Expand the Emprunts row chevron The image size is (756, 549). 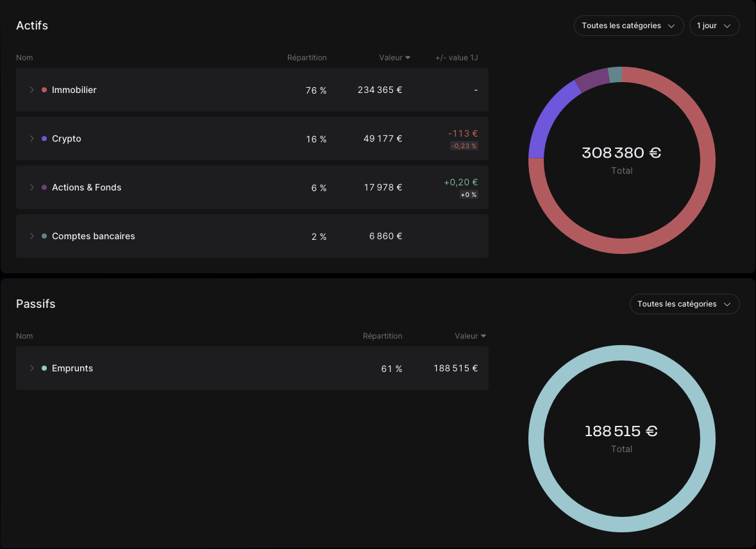pos(31,368)
